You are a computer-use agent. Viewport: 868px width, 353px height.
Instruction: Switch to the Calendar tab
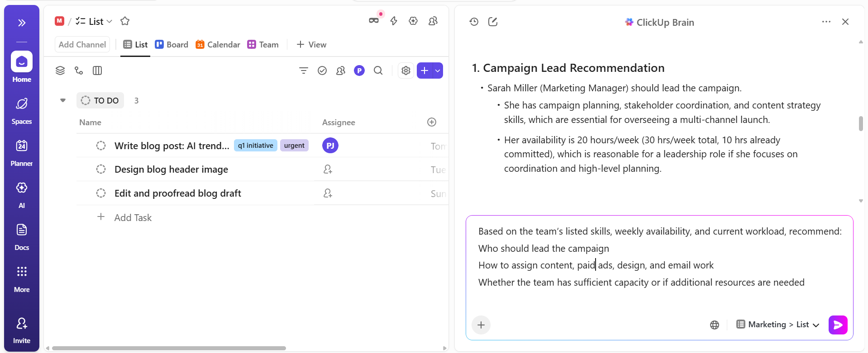(x=218, y=45)
